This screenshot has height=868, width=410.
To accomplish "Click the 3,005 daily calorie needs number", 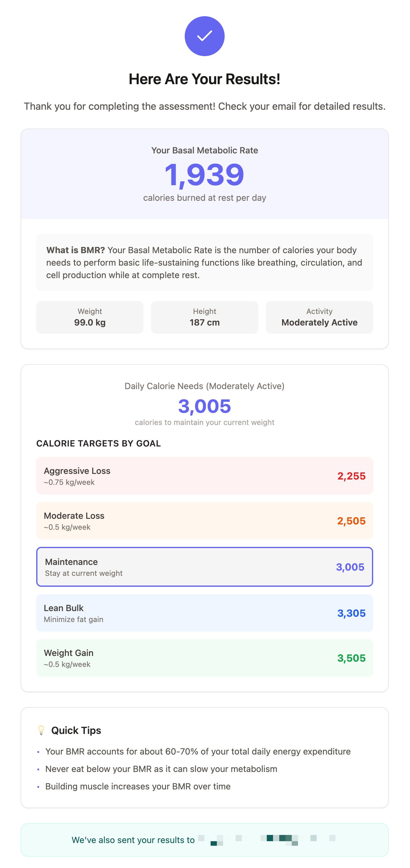I will [204, 406].
